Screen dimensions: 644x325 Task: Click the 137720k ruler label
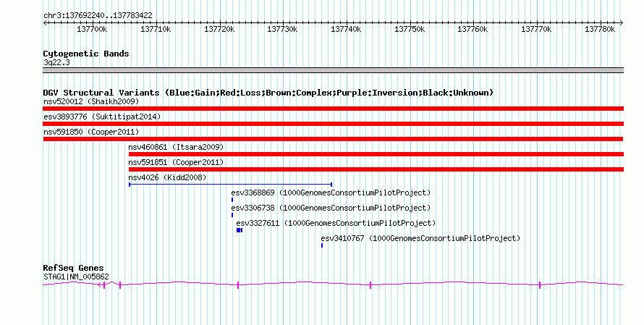(219, 29)
